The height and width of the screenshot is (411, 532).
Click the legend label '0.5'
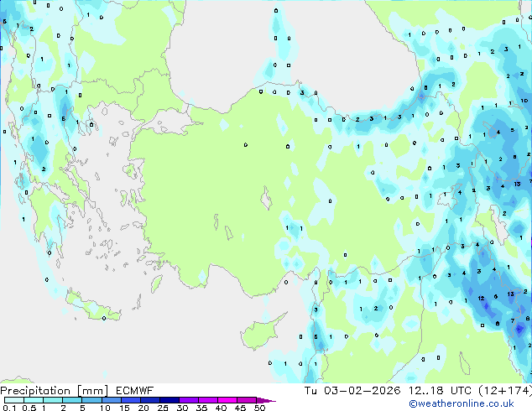[x=29, y=408]
